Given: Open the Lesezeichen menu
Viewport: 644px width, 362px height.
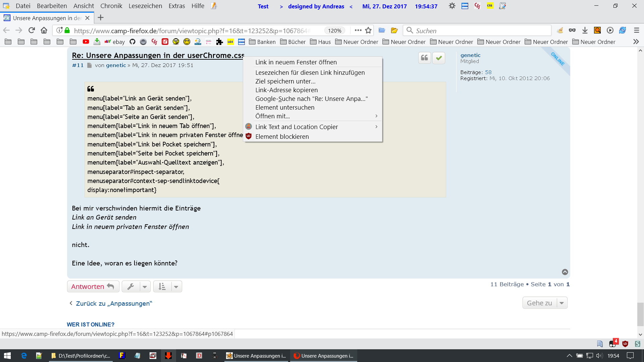Looking at the screenshot, I should pyautogui.click(x=145, y=6).
